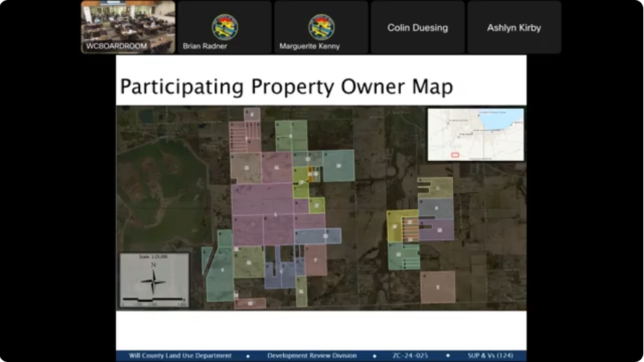Click Brian Radner's circular avatar logo

(224, 27)
